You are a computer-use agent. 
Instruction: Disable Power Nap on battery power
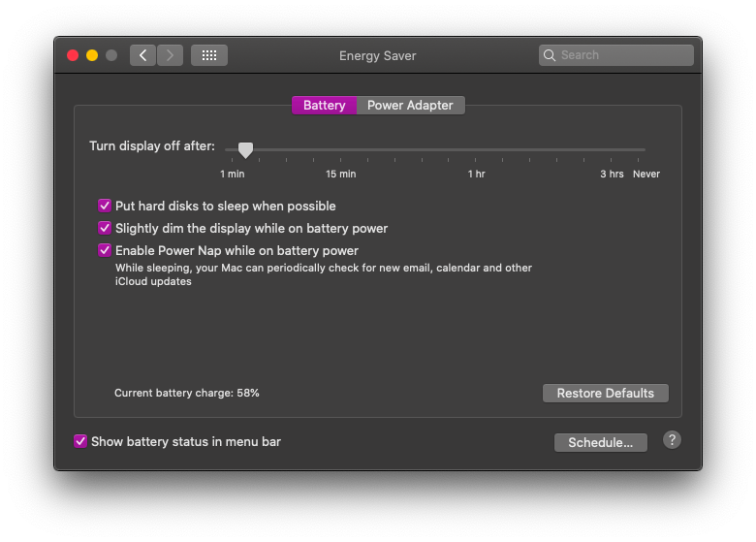pos(105,250)
